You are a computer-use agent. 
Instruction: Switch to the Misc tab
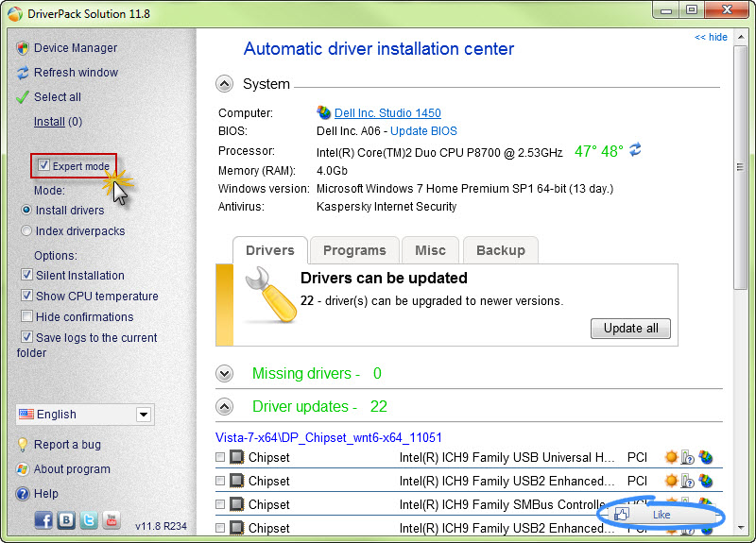430,250
